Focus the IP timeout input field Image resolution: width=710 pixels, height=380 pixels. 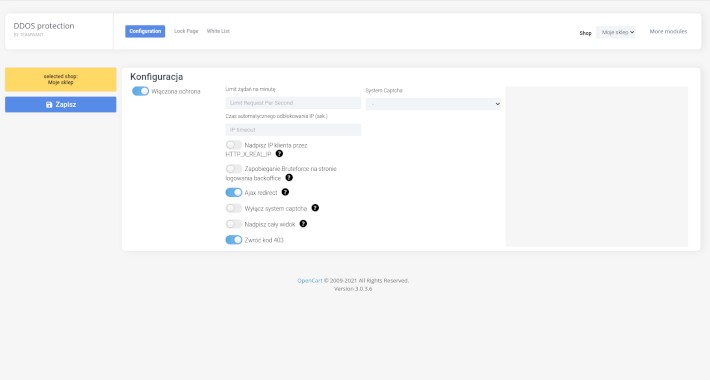tap(293, 130)
